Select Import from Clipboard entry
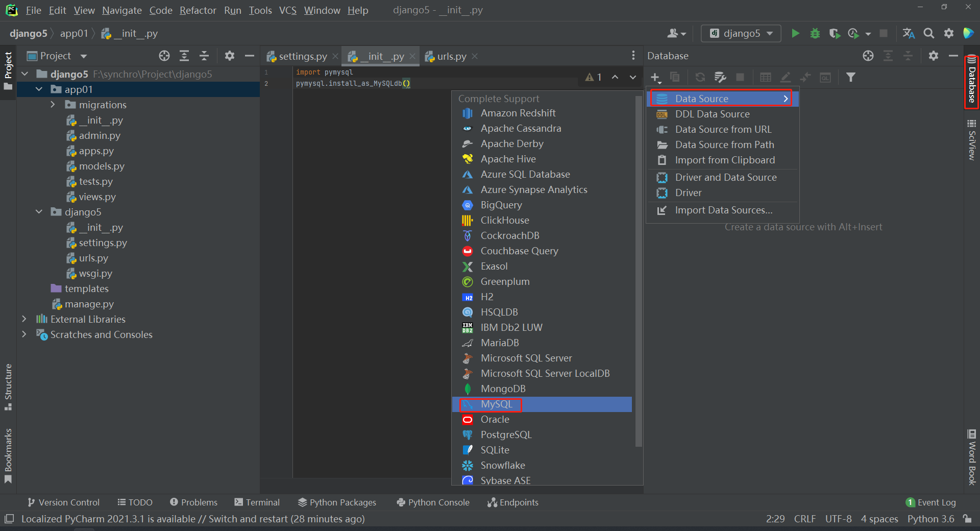 coord(723,160)
